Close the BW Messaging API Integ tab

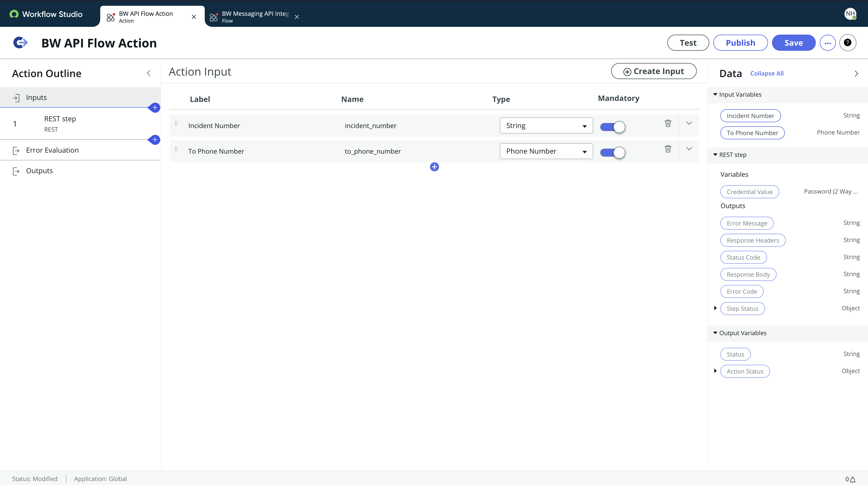tap(297, 17)
